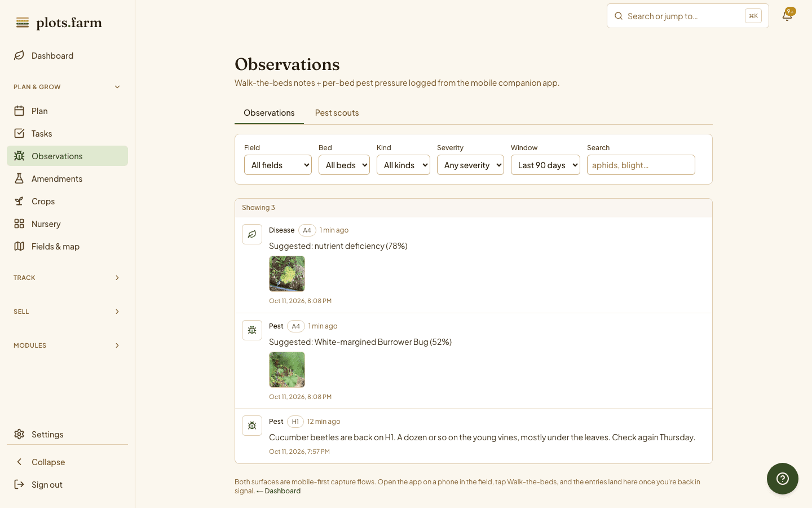The width and height of the screenshot is (812, 508).
Task: Expand the Modules section
Action: (x=67, y=345)
